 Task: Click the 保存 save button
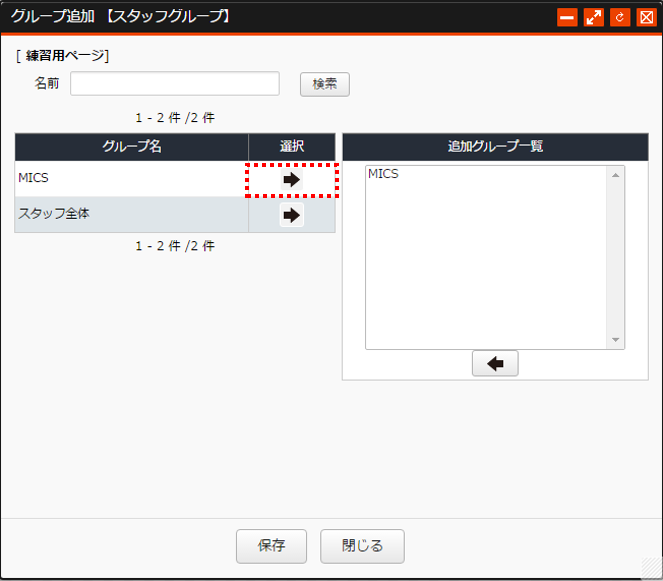271,546
